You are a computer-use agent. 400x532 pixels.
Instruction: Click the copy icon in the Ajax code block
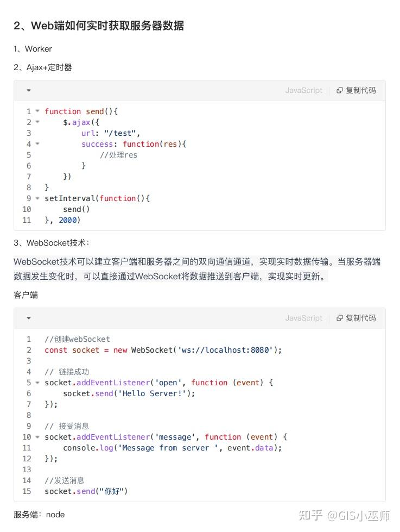click(x=340, y=90)
